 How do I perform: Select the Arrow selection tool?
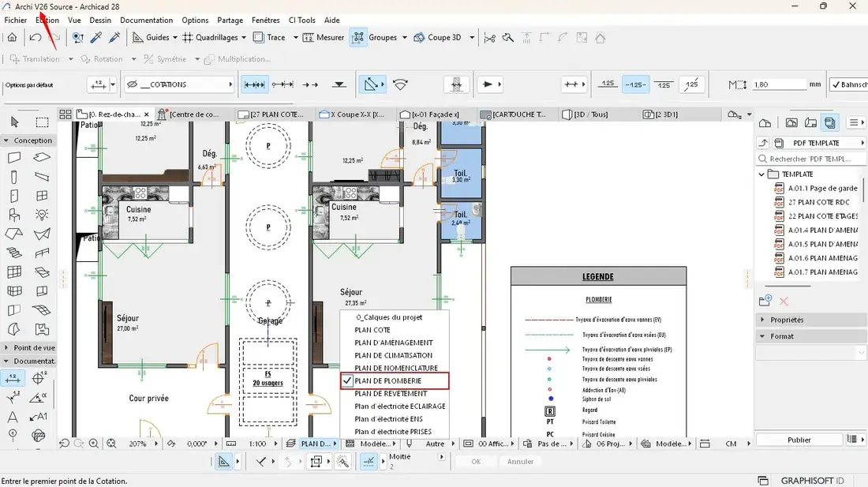coord(14,122)
